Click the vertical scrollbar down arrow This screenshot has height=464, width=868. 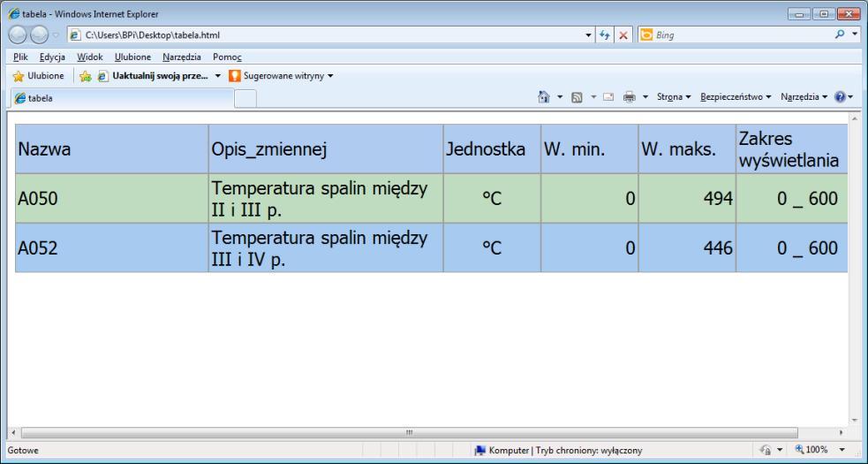854,421
